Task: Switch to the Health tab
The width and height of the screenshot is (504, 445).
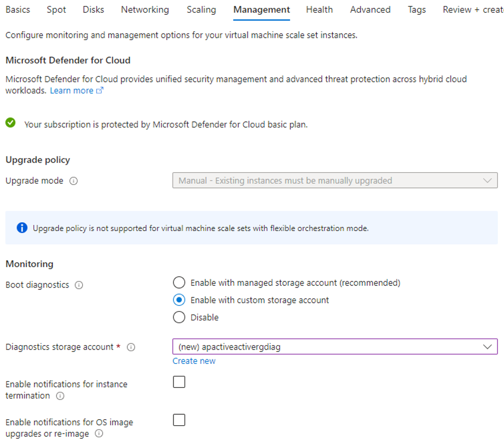Action: click(320, 10)
